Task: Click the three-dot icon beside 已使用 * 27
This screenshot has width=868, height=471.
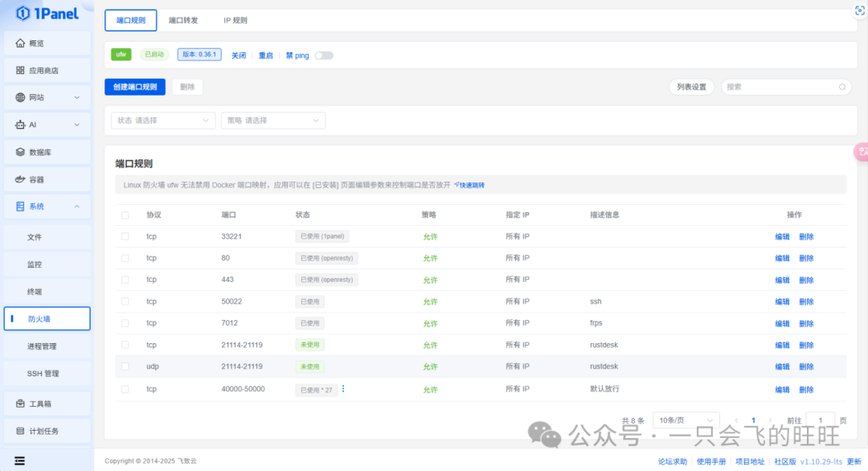Action: coord(343,389)
